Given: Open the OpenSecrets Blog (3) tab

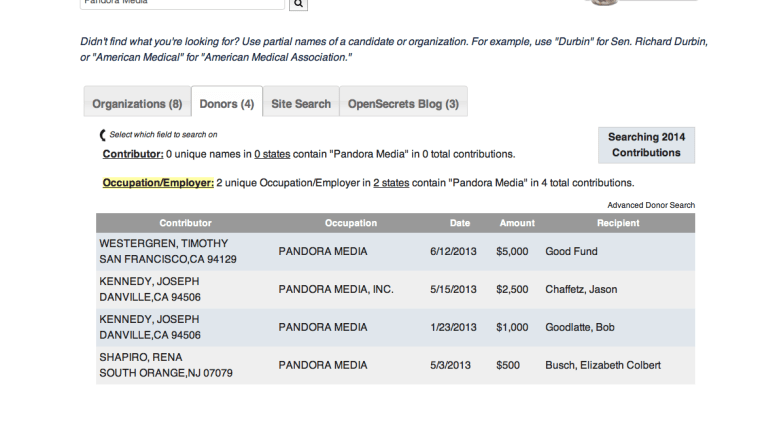Looking at the screenshot, I should [403, 104].
